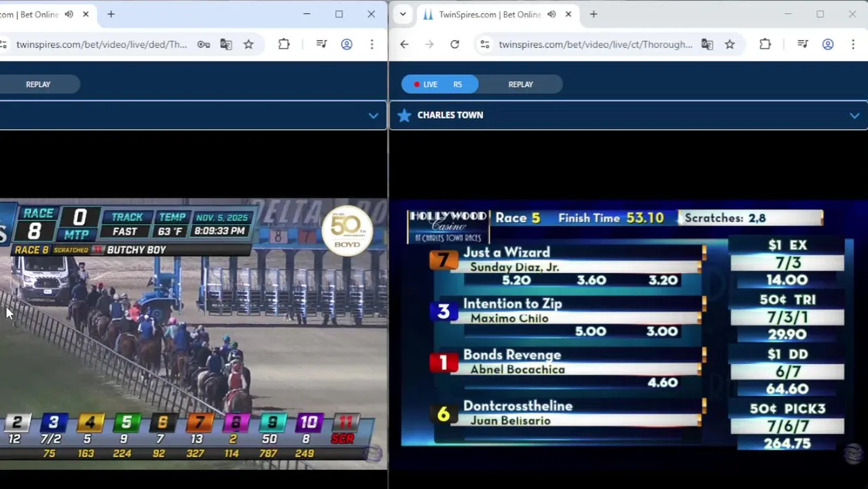Expand the Charles Town track dropdown

click(x=854, y=115)
